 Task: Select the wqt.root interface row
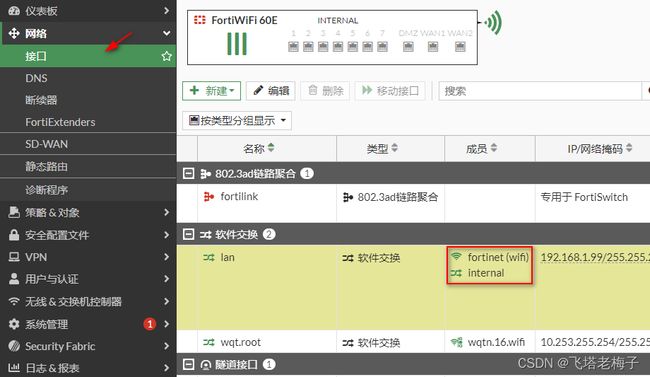point(413,342)
